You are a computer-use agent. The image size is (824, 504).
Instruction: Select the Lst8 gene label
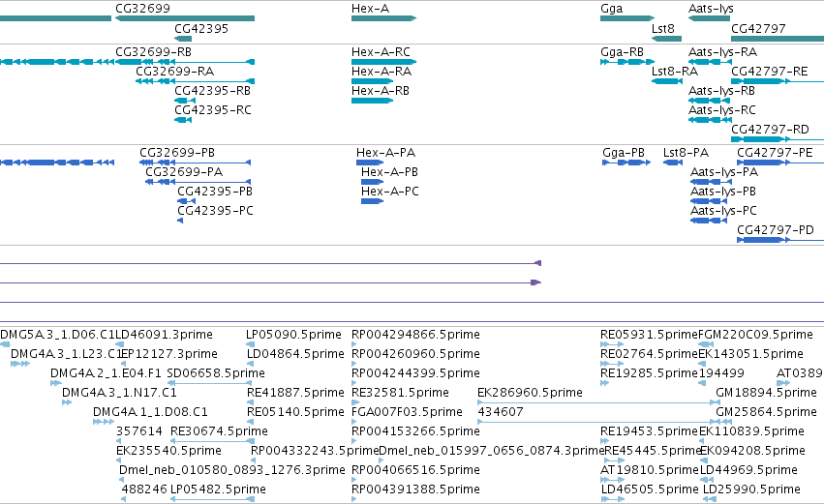pyautogui.click(x=662, y=29)
